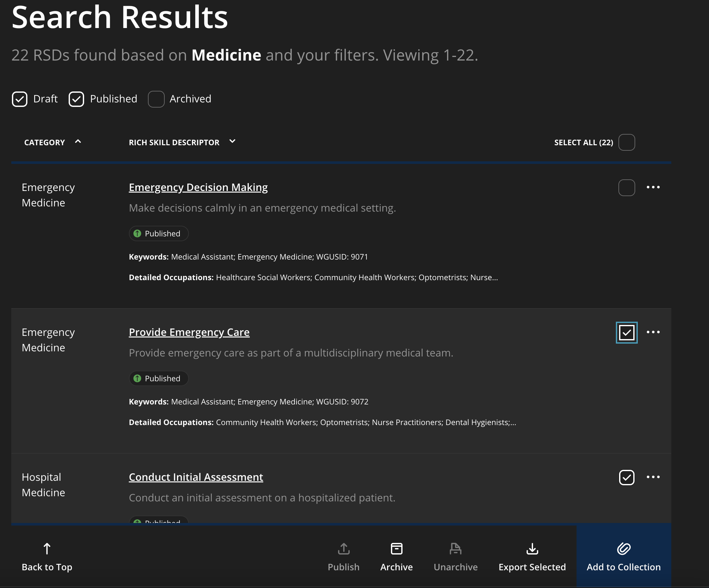
Task: Click the Unarchive icon in toolbar
Action: coord(455,549)
